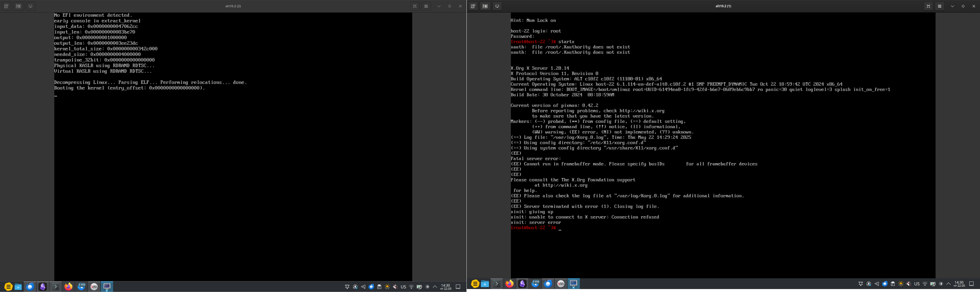Open the VM manager round icon on right panel
This screenshot has width=980, height=292.
coord(561,284)
